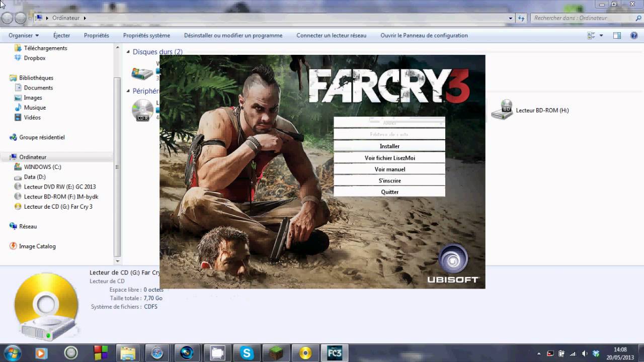Select Image Catalog in the navigation pane
Image resolution: width=644 pixels, height=362 pixels.
point(37,246)
